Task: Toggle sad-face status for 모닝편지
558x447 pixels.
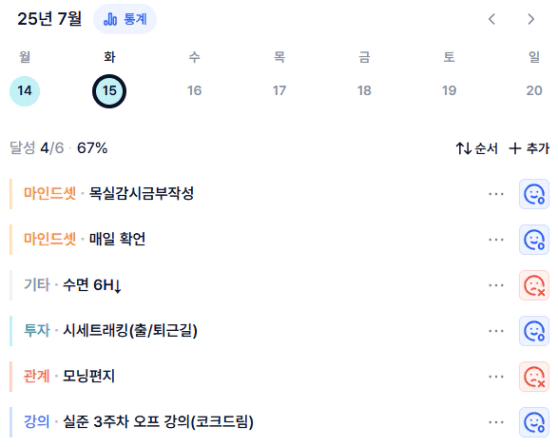Action: (x=534, y=377)
